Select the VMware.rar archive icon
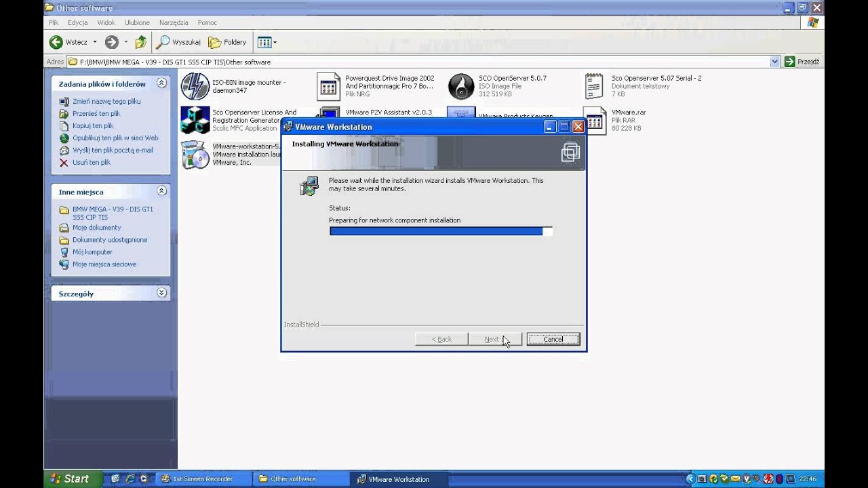This screenshot has height=488, width=868. pos(594,120)
